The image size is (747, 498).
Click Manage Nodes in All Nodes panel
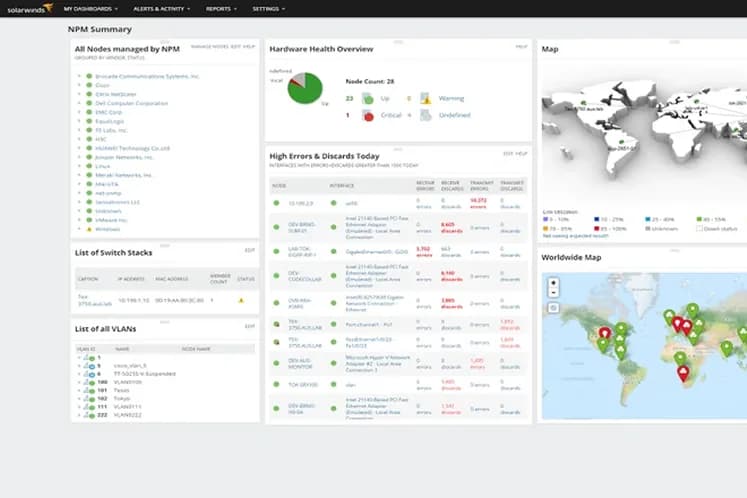pos(210,47)
